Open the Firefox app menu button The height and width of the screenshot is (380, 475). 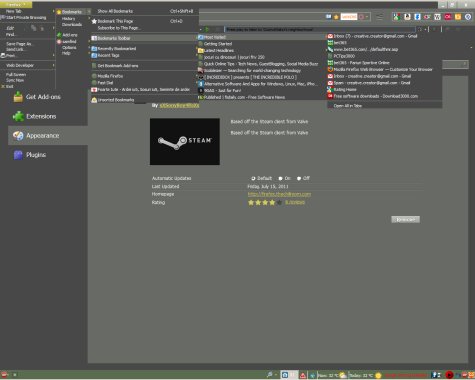(16, 5)
